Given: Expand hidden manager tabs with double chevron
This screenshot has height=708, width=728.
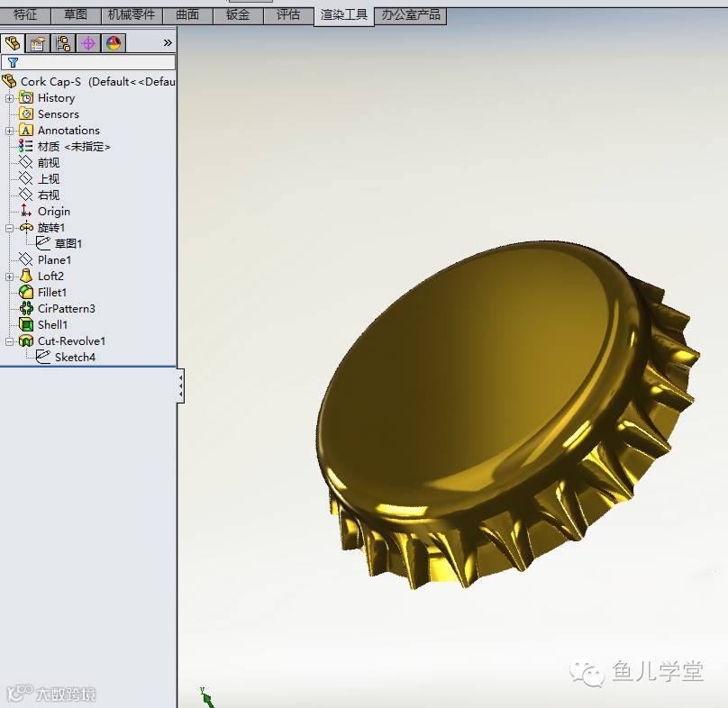Looking at the screenshot, I should click(168, 43).
